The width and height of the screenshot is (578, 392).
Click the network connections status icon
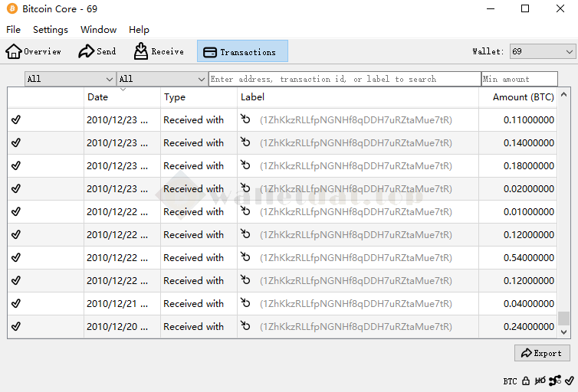coord(555,381)
